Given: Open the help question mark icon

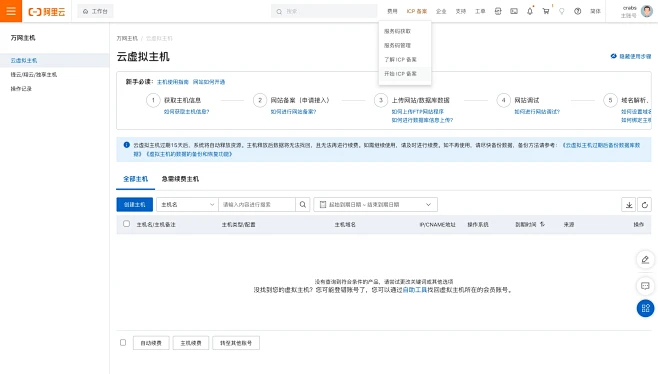Looking at the screenshot, I should pos(578,11).
